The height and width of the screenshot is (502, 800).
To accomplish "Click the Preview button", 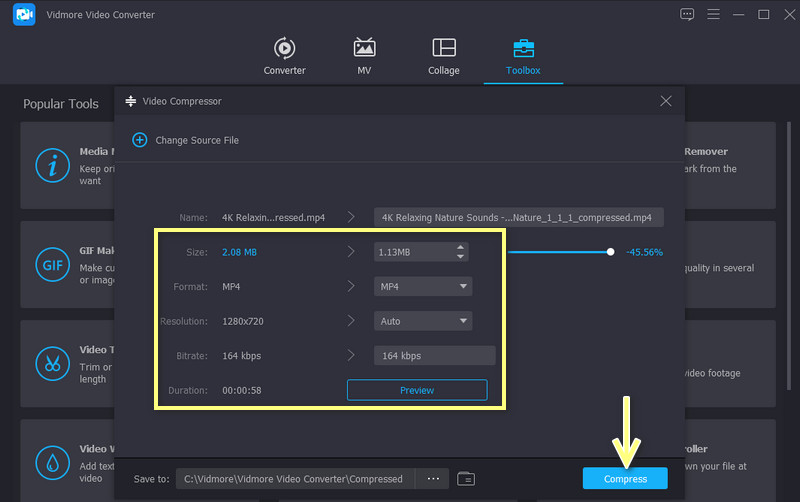I will click(417, 390).
